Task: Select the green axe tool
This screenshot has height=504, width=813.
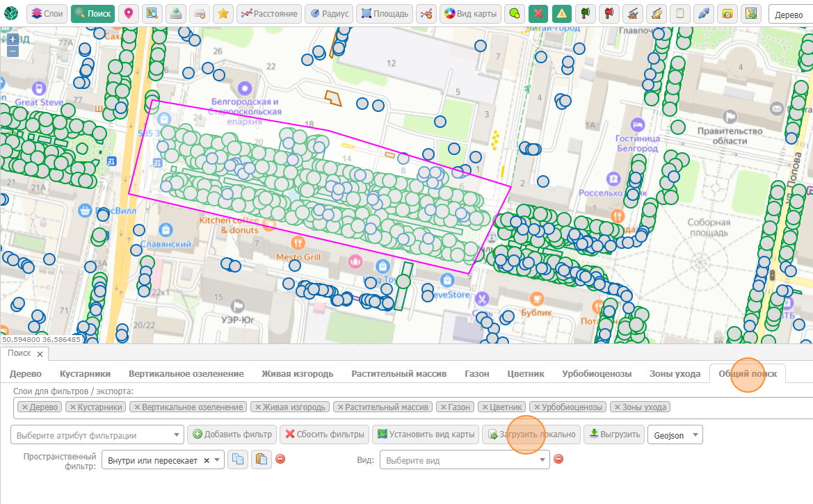Action: [x=586, y=14]
